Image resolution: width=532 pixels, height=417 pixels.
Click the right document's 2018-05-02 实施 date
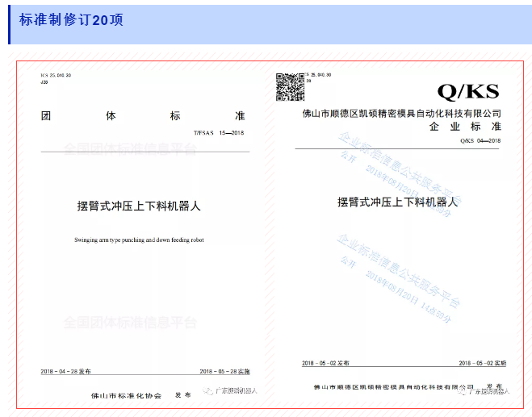pos(483,363)
